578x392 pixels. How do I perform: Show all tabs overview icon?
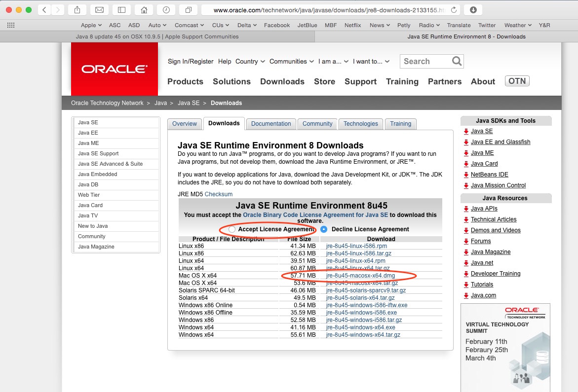(189, 10)
